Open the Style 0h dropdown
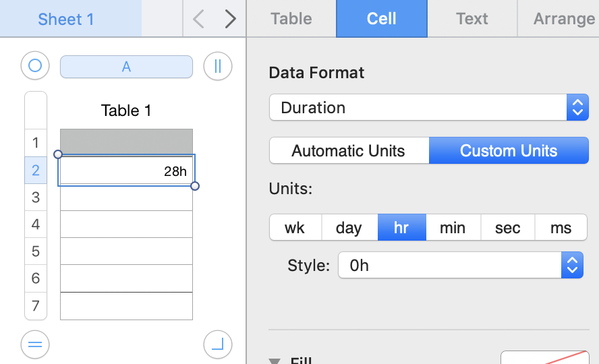This screenshot has height=364, width=599. click(459, 266)
